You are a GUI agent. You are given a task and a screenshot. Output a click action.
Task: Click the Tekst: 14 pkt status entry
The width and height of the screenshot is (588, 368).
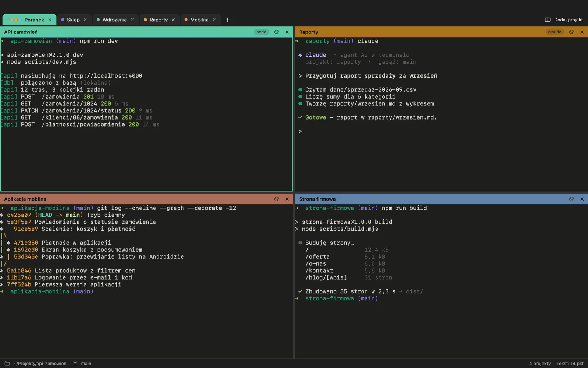point(570,364)
